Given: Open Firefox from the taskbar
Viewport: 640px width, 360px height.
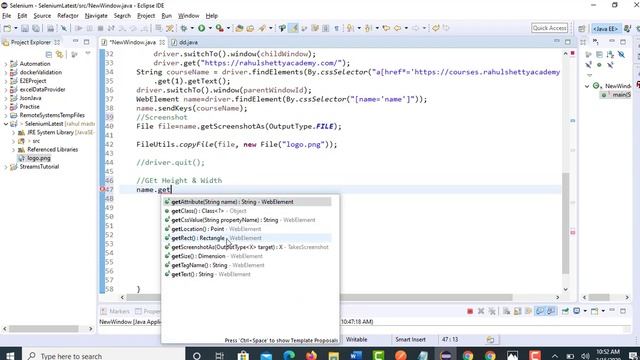Looking at the screenshot, I should tap(311, 356).
